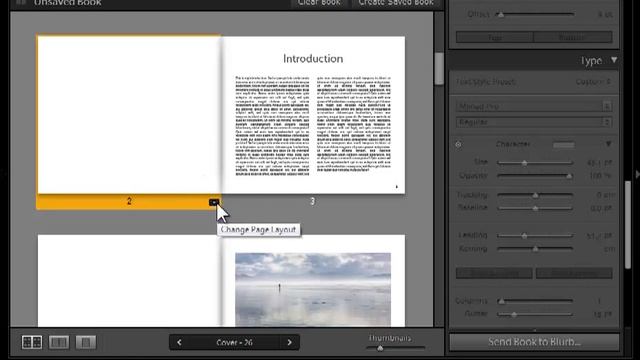This screenshot has height=360, width=640.
Task: Click the Unsaved Book title label
Action: pyautogui.click(x=68, y=2)
